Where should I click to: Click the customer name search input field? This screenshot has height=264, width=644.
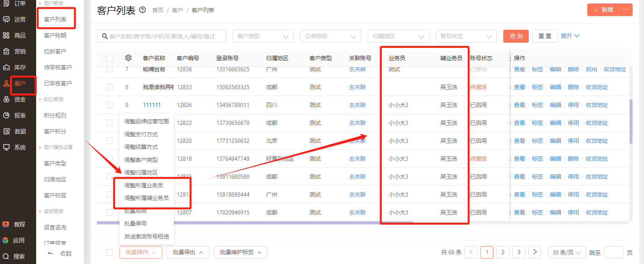[x=161, y=36]
